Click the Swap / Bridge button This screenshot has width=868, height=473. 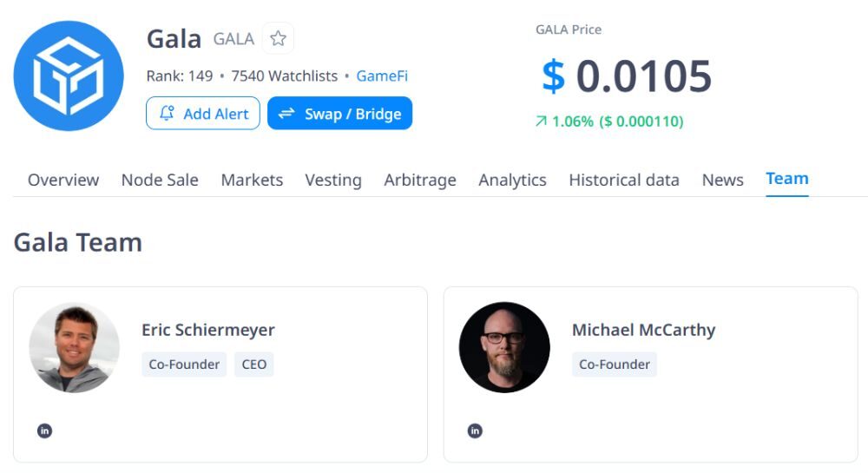(339, 114)
